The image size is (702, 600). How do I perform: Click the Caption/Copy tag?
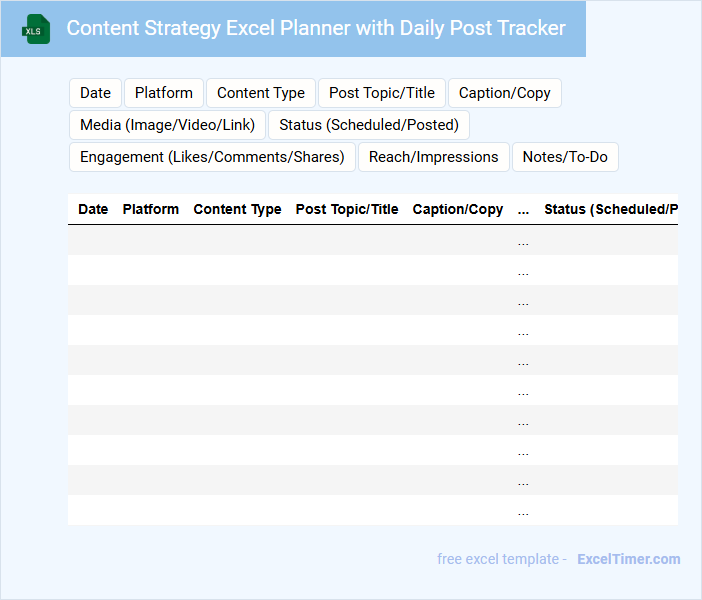(505, 93)
